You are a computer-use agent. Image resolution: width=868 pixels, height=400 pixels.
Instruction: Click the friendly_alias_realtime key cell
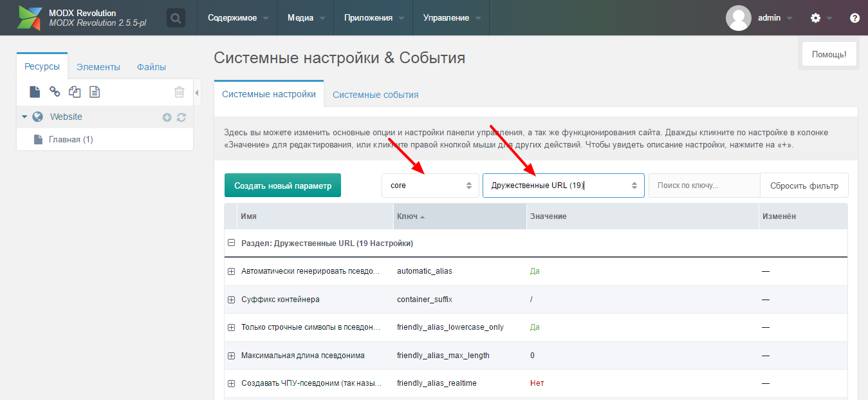pyautogui.click(x=437, y=383)
